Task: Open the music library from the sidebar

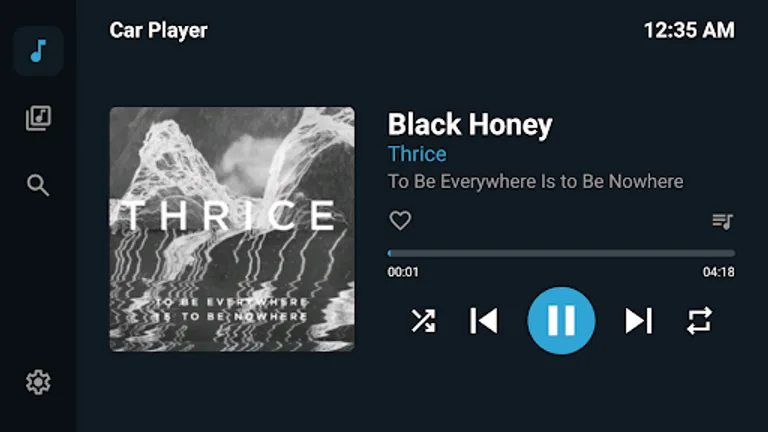Action: 38,118
